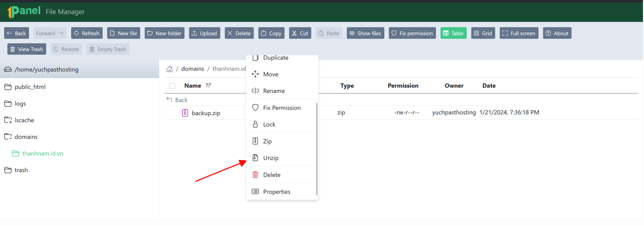Toggle the select-all checkbox in header

click(172, 86)
